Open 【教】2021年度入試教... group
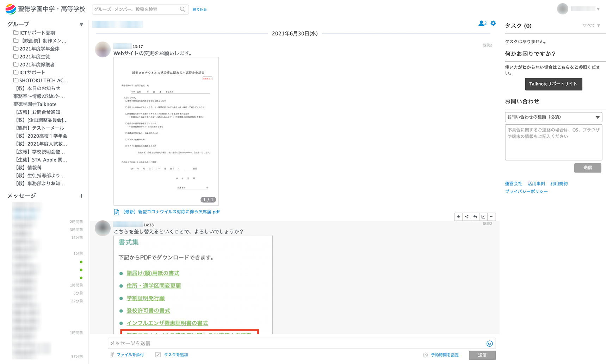This screenshot has height=364, width=606. coord(40,144)
